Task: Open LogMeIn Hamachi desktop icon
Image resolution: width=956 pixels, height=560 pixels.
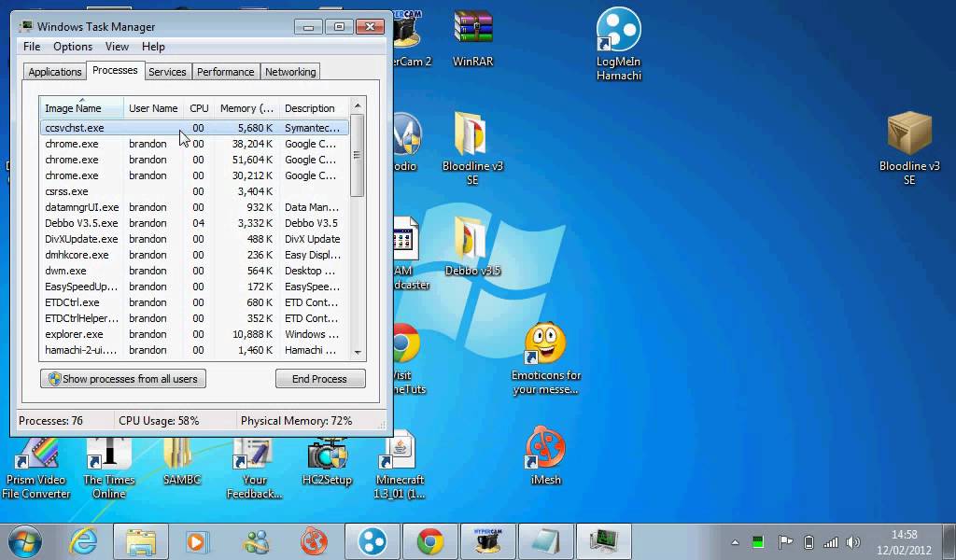Action: pos(618,44)
